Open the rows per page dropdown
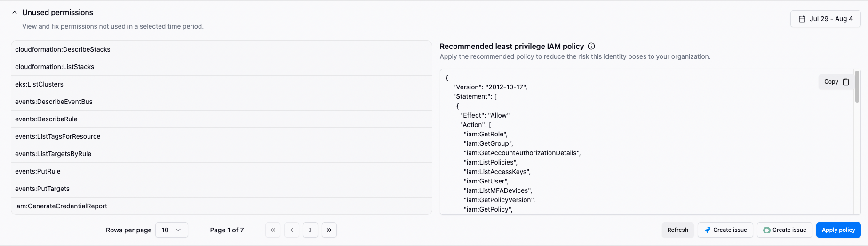868x246 pixels. pyautogui.click(x=171, y=230)
